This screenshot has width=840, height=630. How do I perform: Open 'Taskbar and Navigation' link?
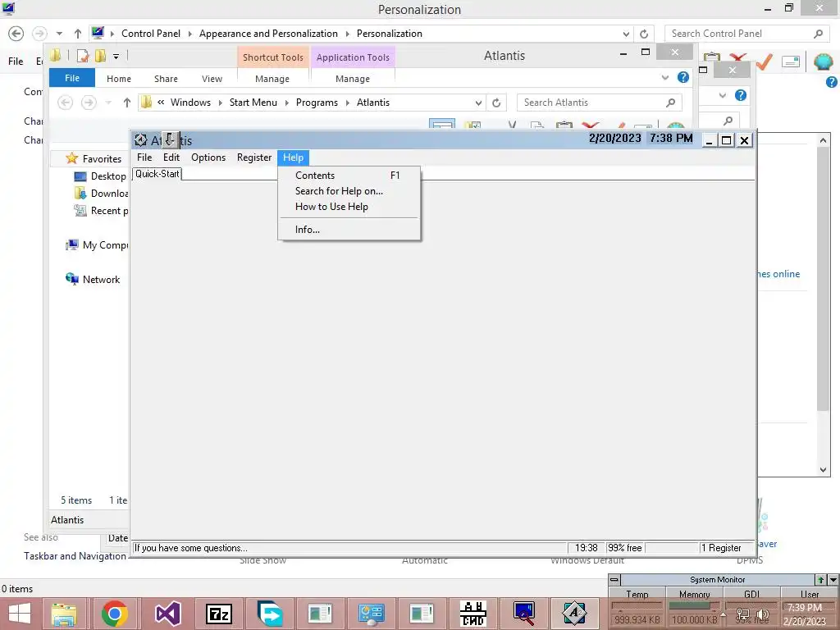[x=75, y=556]
